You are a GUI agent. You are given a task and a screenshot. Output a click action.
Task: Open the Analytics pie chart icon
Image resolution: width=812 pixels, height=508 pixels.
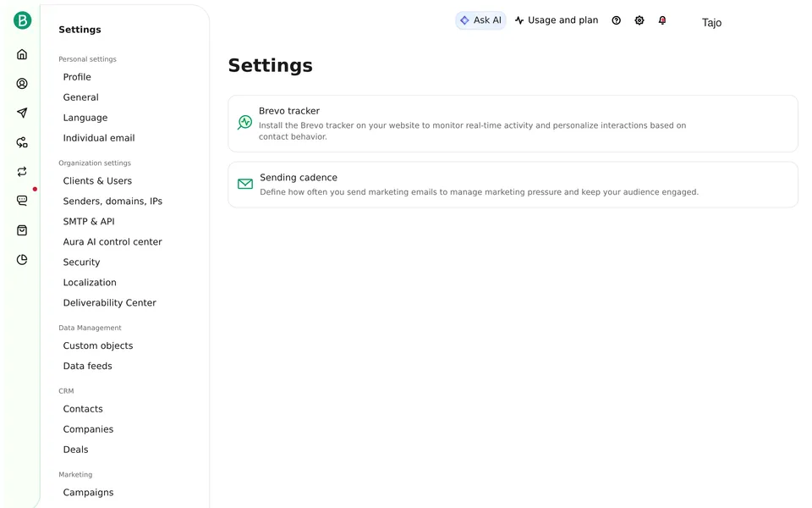pyautogui.click(x=22, y=260)
